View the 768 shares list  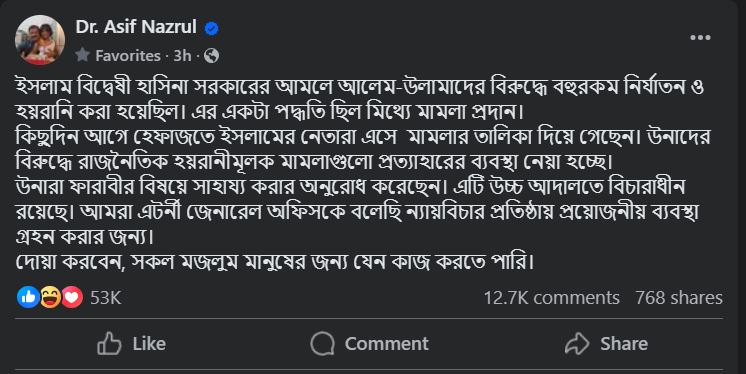679,298
